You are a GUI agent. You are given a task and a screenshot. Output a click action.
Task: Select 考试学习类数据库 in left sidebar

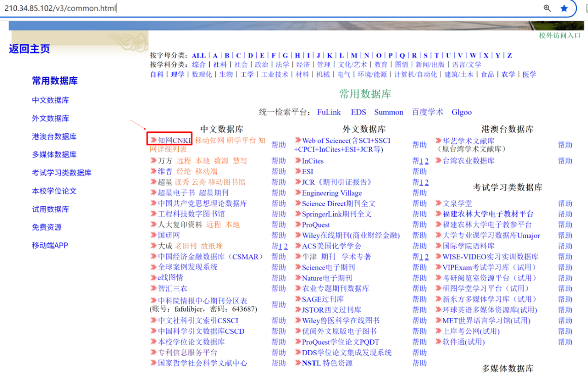[x=62, y=173]
